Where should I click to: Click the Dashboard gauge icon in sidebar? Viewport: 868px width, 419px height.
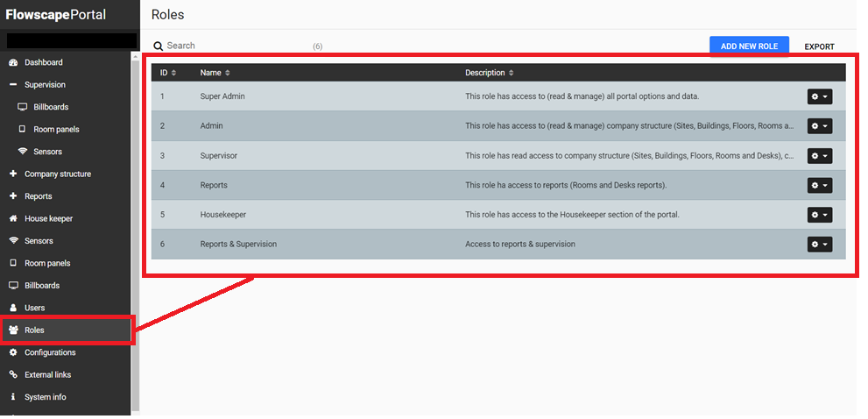[14, 62]
